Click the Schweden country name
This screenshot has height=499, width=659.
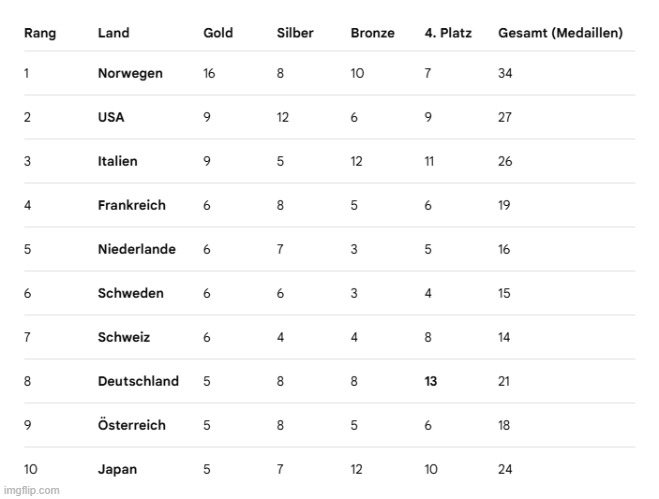pyautogui.click(x=131, y=294)
